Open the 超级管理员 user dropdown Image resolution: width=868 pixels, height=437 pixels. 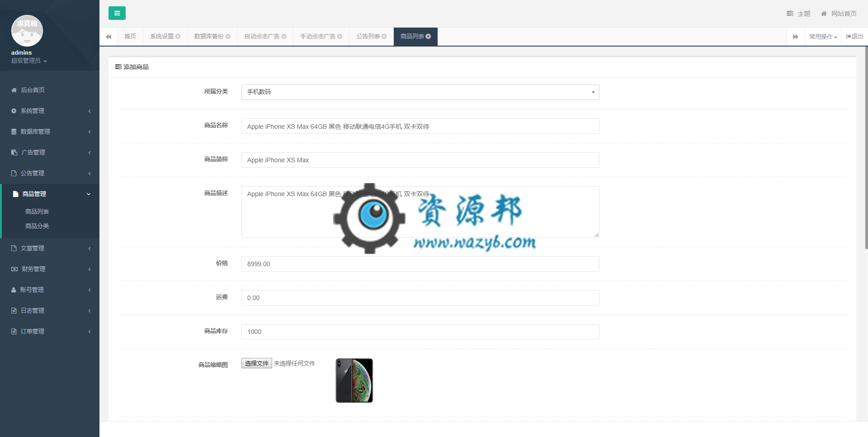coord(29,61)
